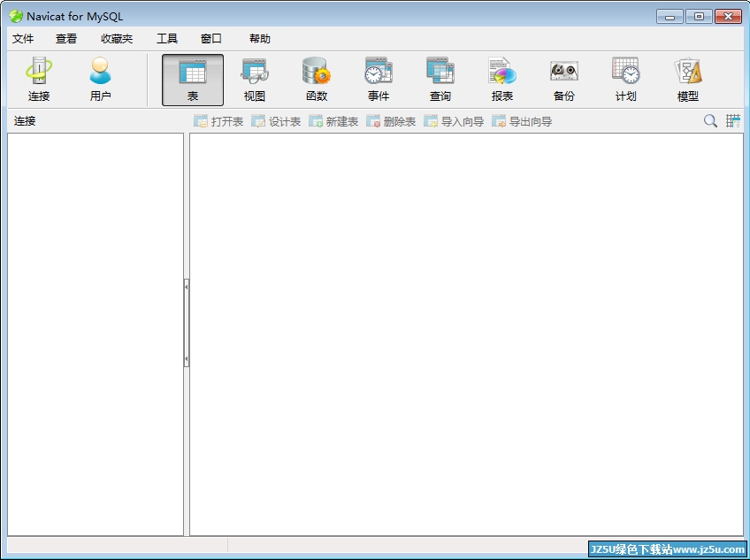This screenshot has height=560, width=750.
Task: Open the 收藏夹 (Favorites) menu
Action: pos(117,39)
